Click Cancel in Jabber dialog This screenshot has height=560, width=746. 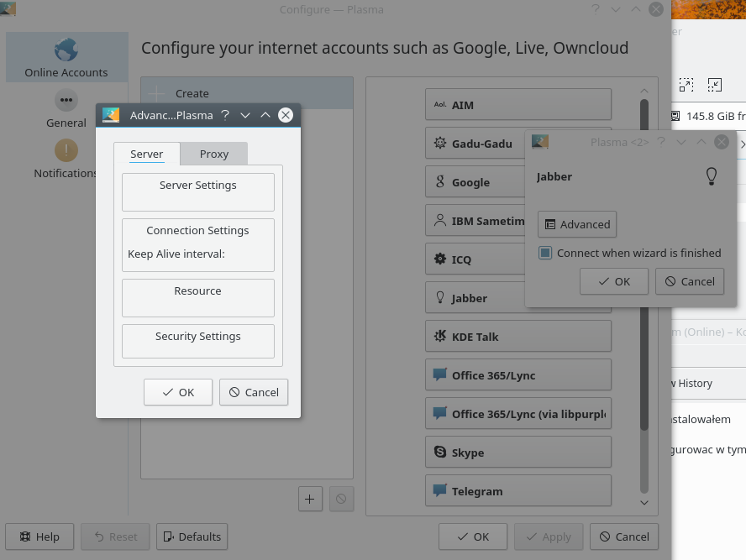coord(690,281)
